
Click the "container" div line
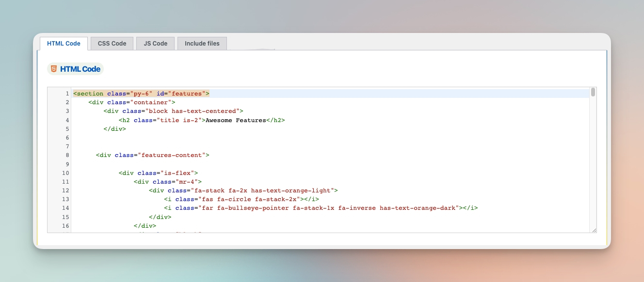(131, 102)
